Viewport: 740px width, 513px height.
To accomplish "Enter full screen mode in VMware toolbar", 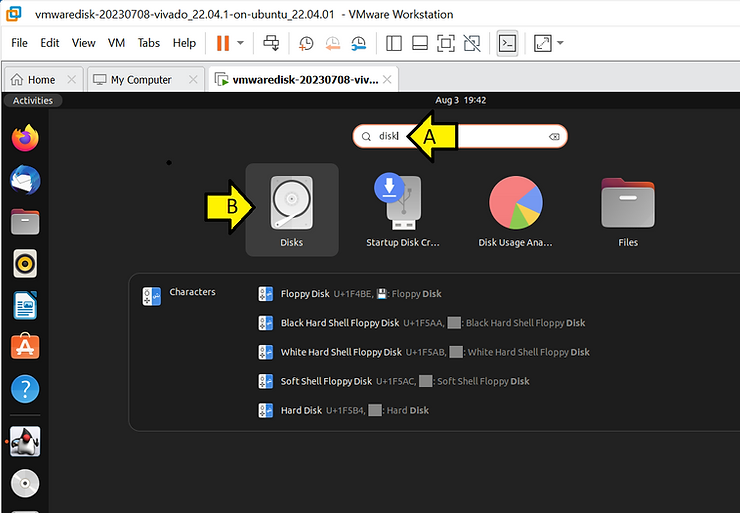I will click(x=446, y=43).
